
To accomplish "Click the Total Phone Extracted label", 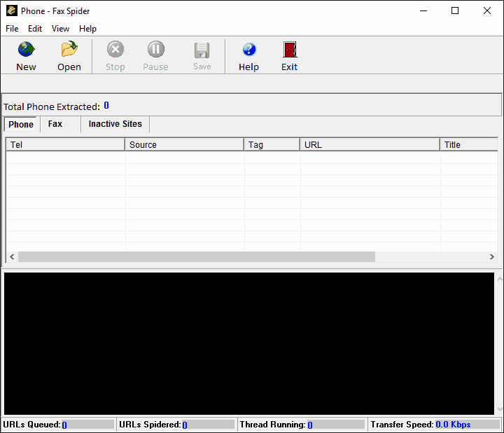I will click(52, 106).
